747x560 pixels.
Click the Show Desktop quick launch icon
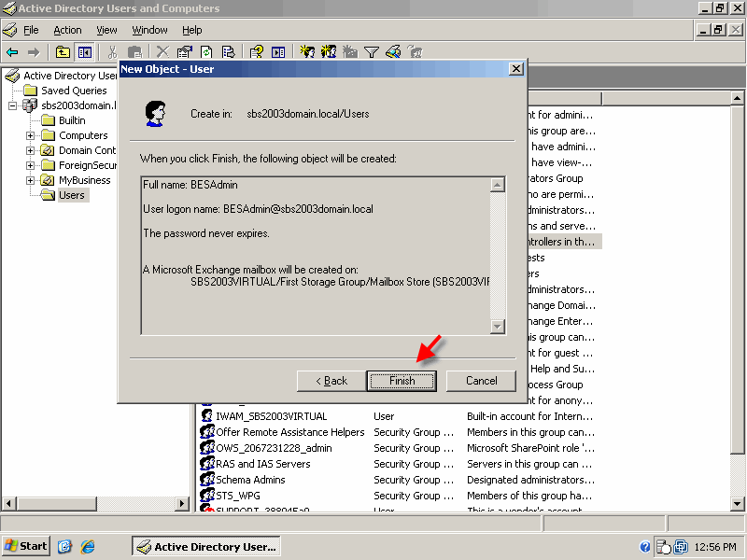click(64, 546)
